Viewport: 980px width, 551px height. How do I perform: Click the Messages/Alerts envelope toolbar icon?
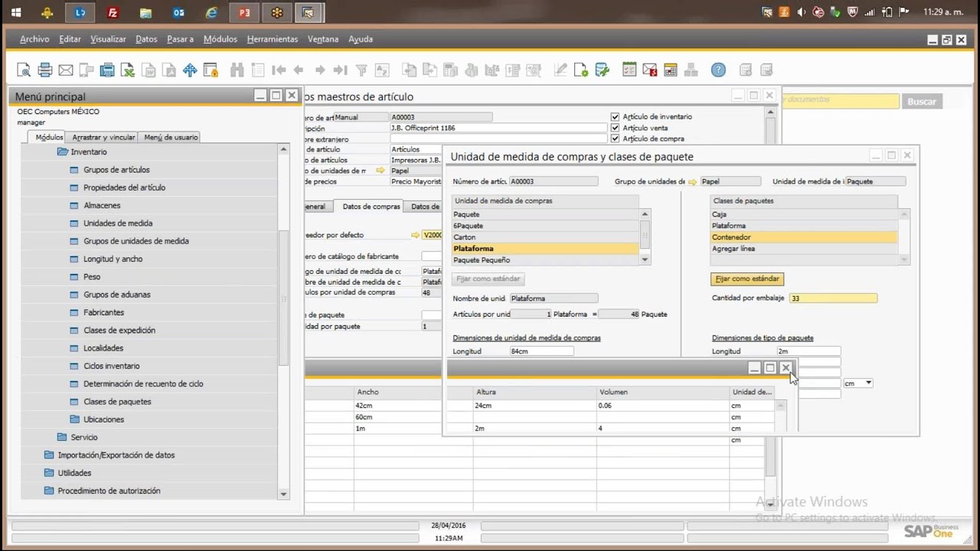(650, 70)
